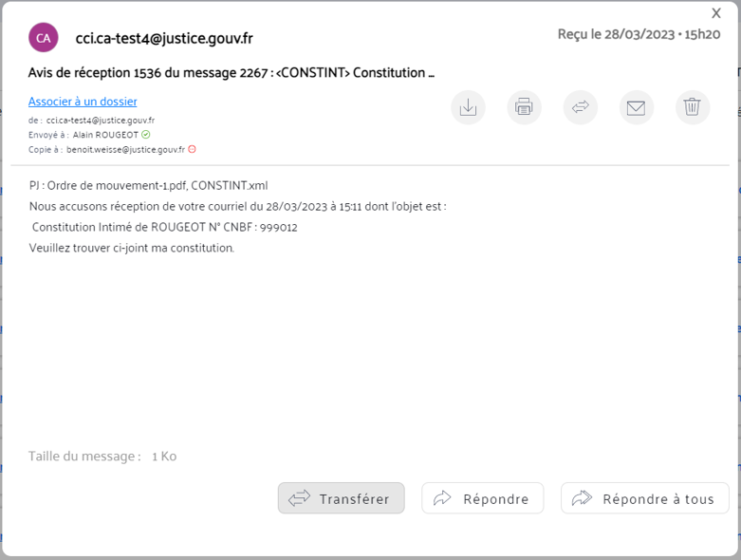
Task: Click sender address cci.ca-test4@justice.gouv.fr in header
Action: (x=164, y=38)
